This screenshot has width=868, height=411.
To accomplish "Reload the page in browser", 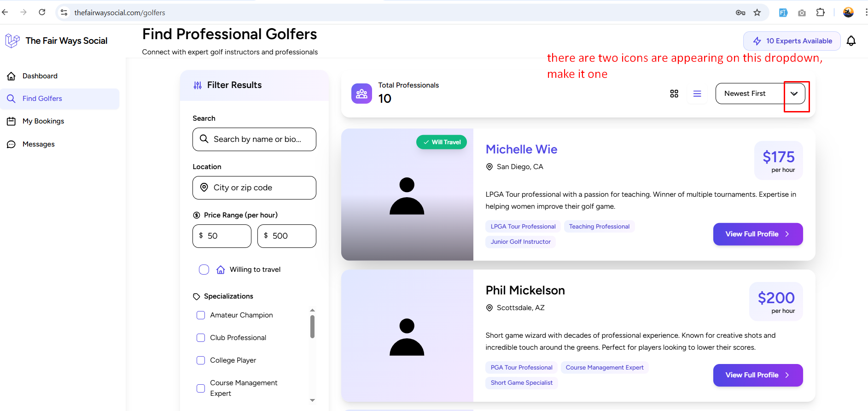I will (x=42, y=12).
